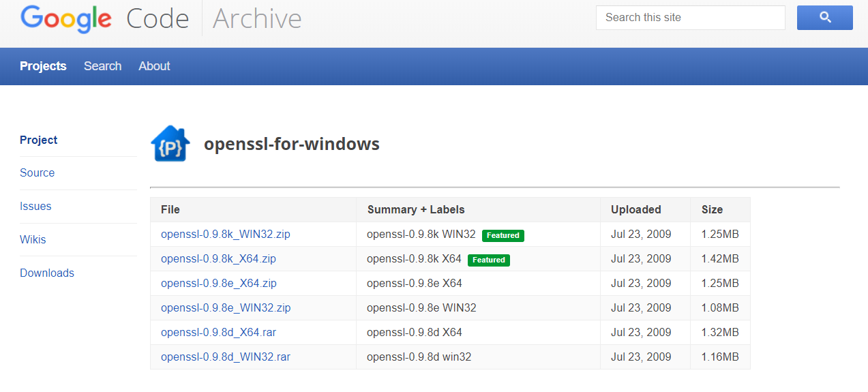The image size is (868, 392).
Task: Download openssl-0.9.8k_X64.zip
Action: click(218, 258)
